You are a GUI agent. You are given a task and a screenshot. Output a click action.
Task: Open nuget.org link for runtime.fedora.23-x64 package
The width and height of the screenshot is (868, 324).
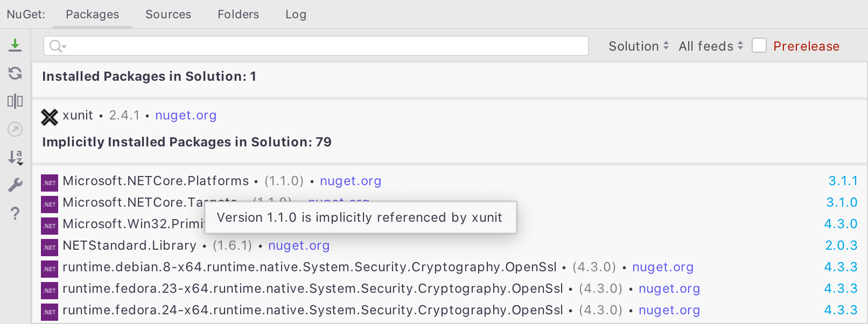[x=669, y=288]
